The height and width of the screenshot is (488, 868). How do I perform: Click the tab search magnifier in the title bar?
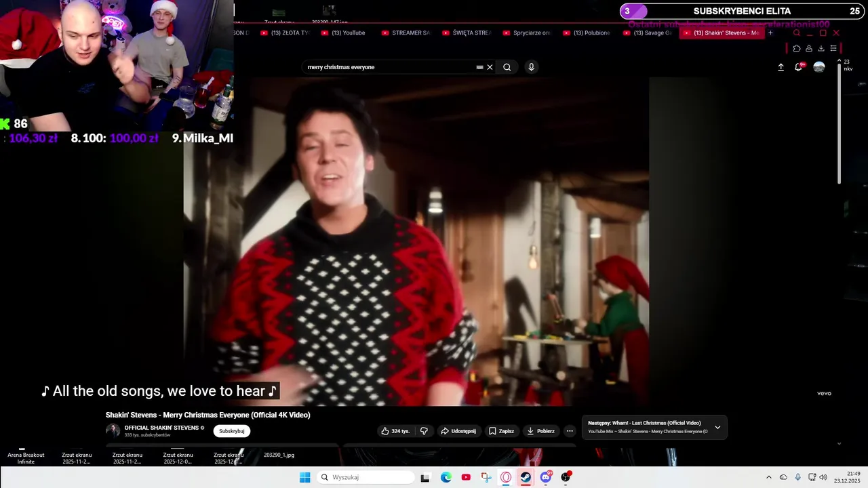coord(796,33)
